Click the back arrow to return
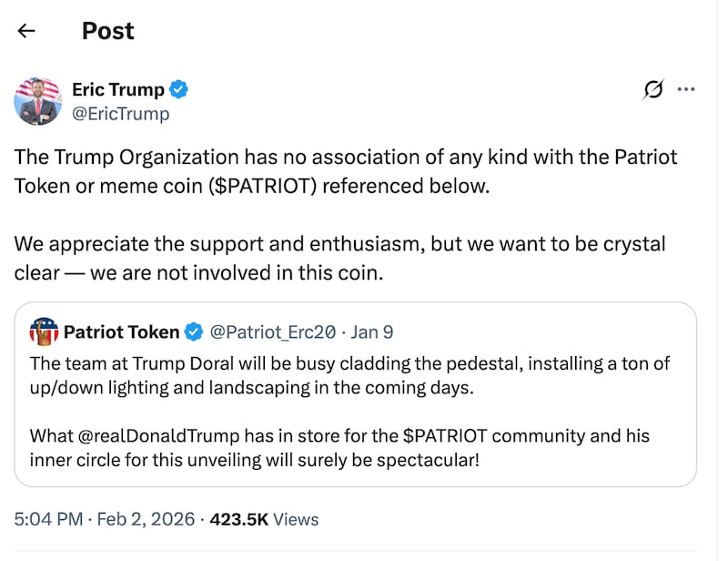The width and height of the screenshot is (728, 561). [26, 31]
